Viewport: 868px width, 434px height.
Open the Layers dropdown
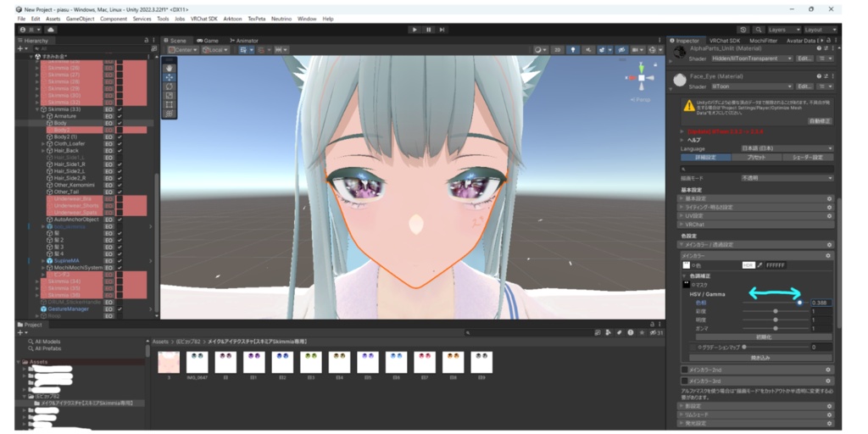(784, 30)
